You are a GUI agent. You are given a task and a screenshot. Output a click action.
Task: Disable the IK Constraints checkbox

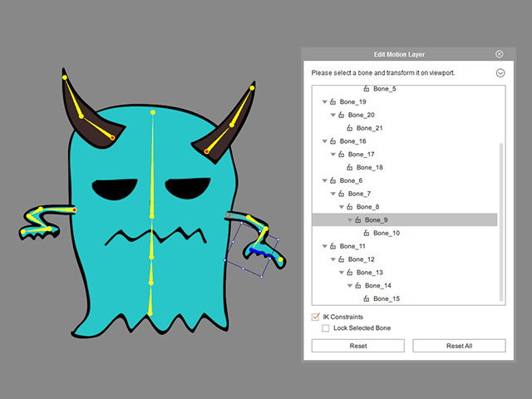[315, 317]
